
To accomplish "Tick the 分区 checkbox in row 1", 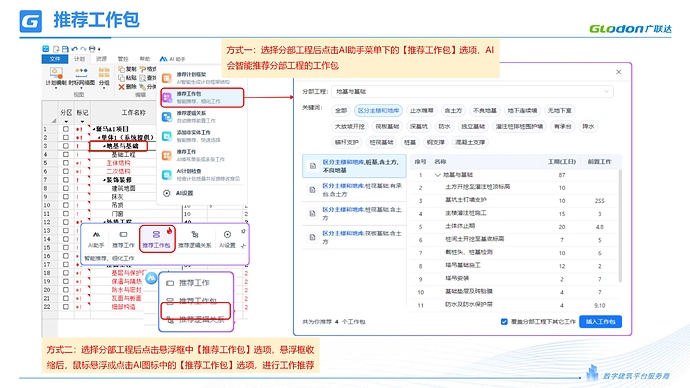I will pos(66,129).
